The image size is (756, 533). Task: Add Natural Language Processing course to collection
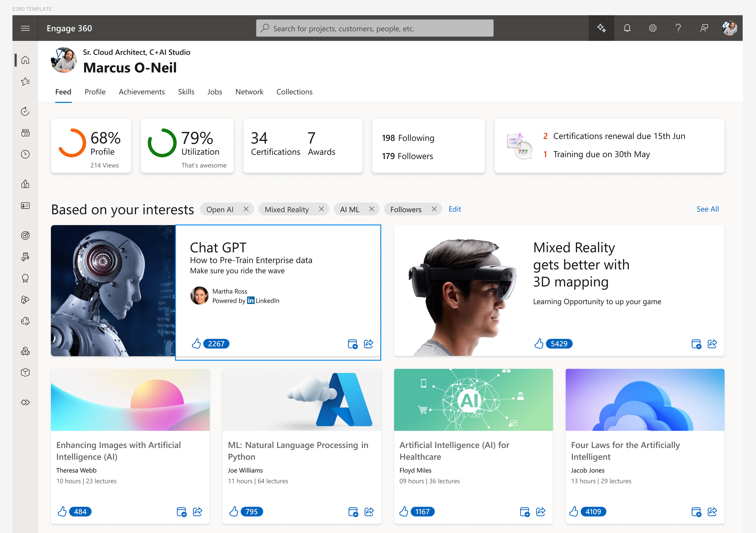click(353, 512)
